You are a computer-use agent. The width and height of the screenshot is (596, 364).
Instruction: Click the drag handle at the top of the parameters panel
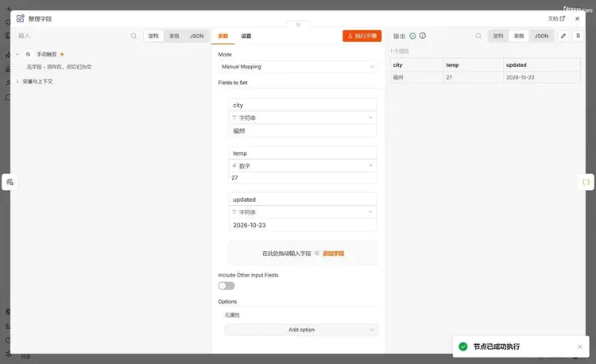pyautogui.click(x=298, y=25)
